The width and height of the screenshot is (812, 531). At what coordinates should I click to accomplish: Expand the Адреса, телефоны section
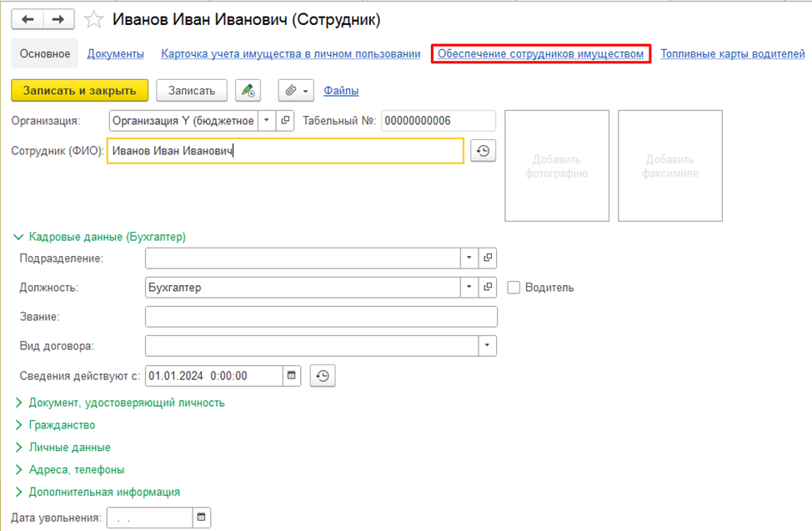69,469
